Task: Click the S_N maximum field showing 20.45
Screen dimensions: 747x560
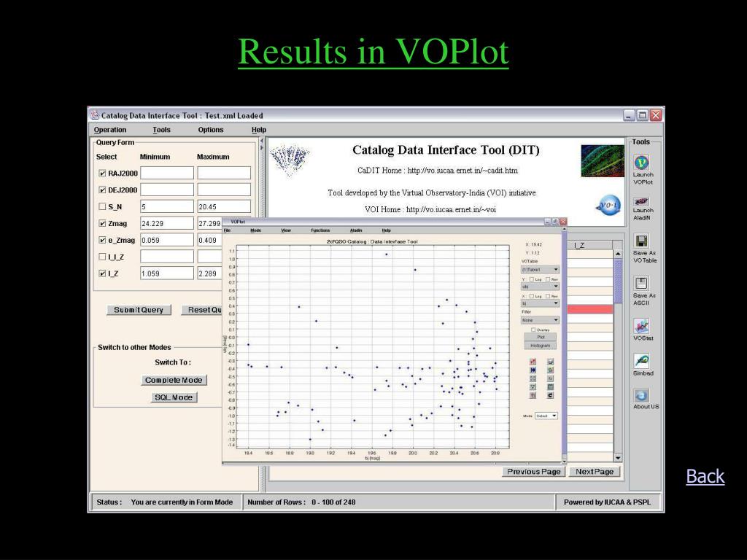Action: [224, 206]
